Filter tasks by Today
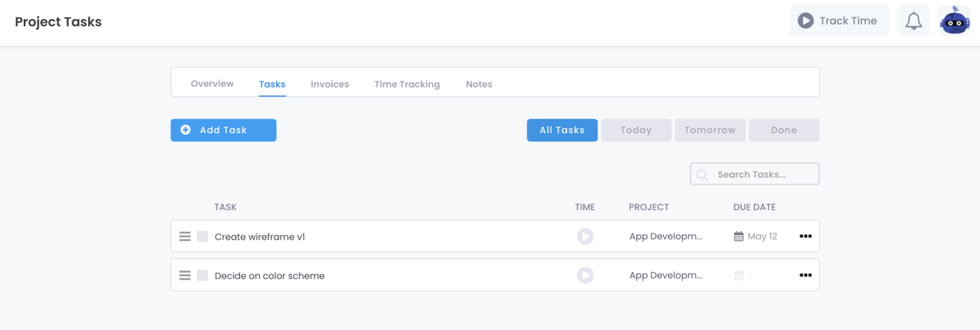The width and height of the screenshot is (980, 330). 636,130
